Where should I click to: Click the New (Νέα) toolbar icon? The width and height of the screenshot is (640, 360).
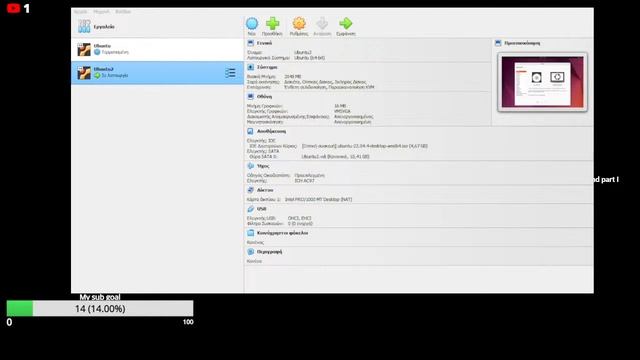(252, 24)
